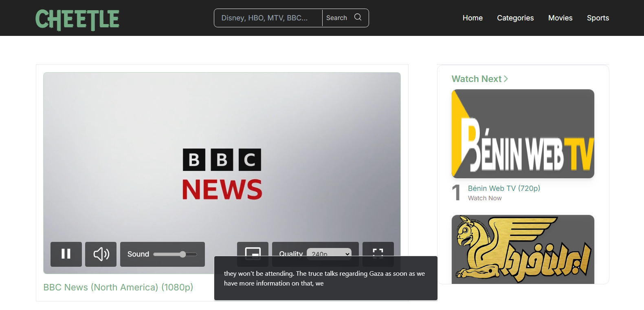Open the Movies section
This screenshot has height=310, width=644.
click(560, 18)
